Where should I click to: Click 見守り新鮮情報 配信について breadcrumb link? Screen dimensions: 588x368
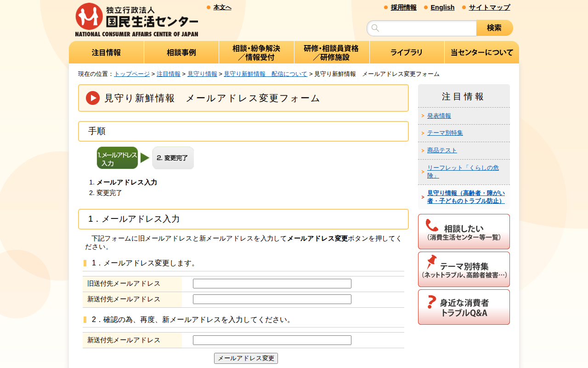266,74
